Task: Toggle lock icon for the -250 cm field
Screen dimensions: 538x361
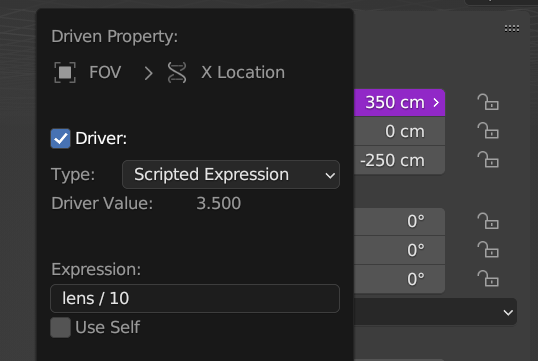Action: 488,160
